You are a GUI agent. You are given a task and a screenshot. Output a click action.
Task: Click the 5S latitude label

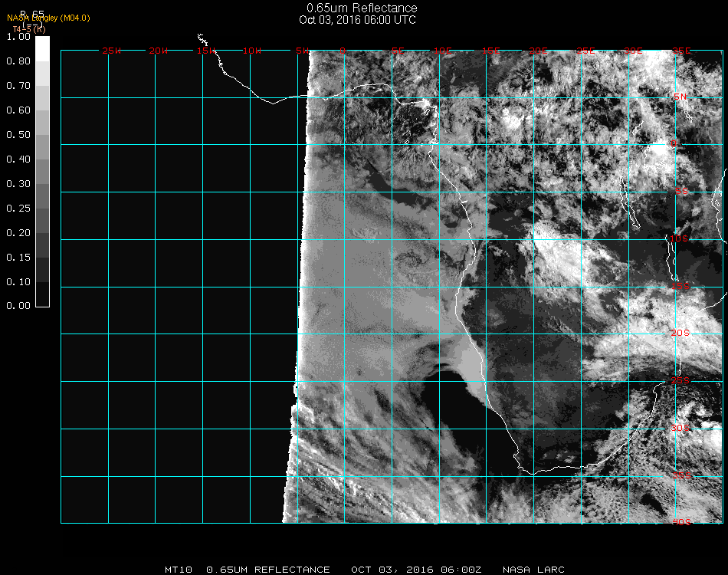click(681, 192)
